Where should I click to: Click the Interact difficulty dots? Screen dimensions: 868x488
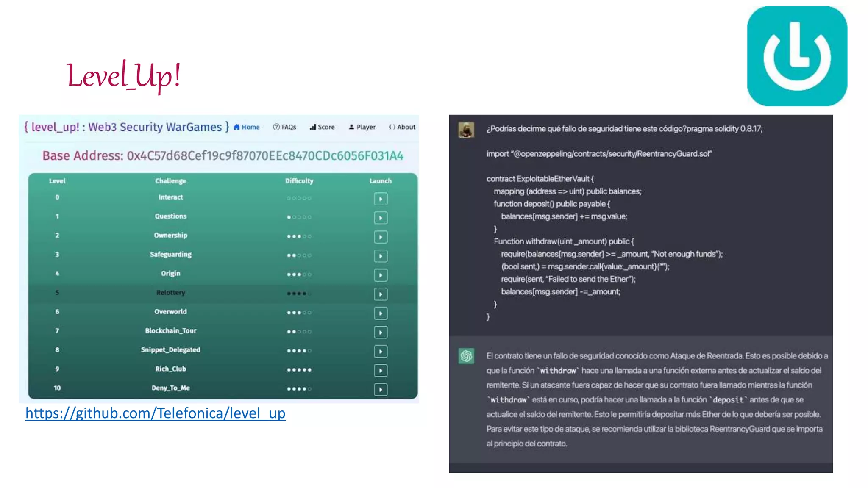click(299, 198)
